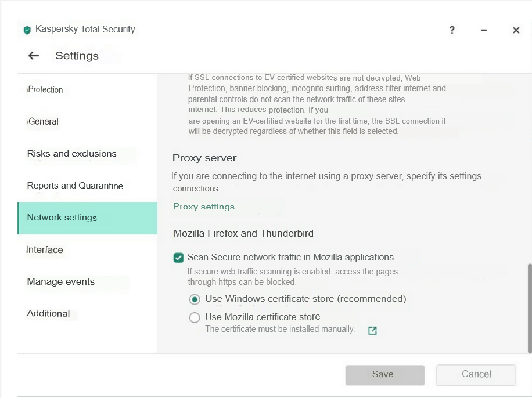Screen dimensions: 532x398
Task: Select Use Windows certificate store option
Action: 195,299
